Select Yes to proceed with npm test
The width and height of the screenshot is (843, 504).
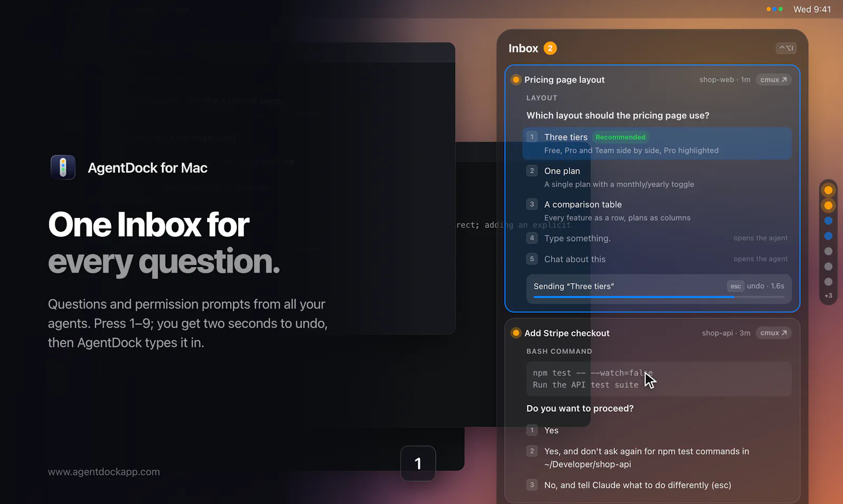coord(657,430)
